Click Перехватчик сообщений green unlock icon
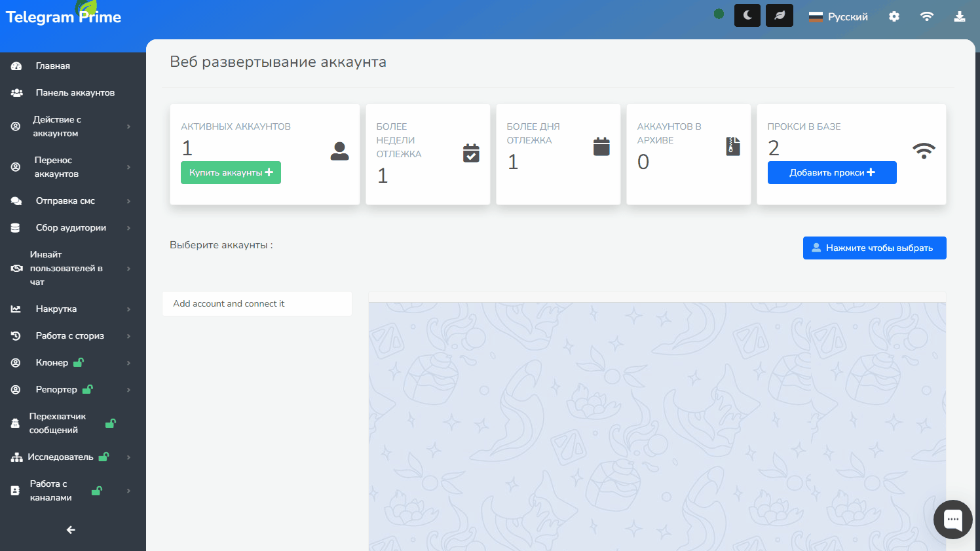 click(111, 423)
